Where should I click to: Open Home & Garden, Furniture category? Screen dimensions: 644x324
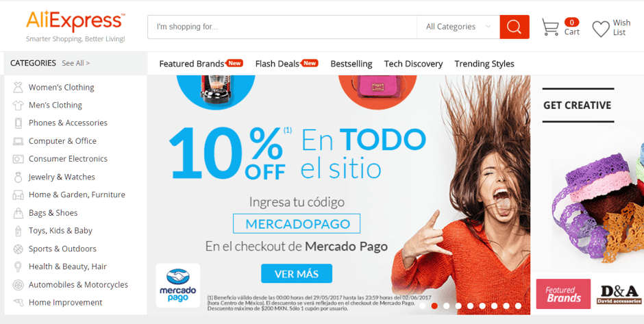coord(75,195)
